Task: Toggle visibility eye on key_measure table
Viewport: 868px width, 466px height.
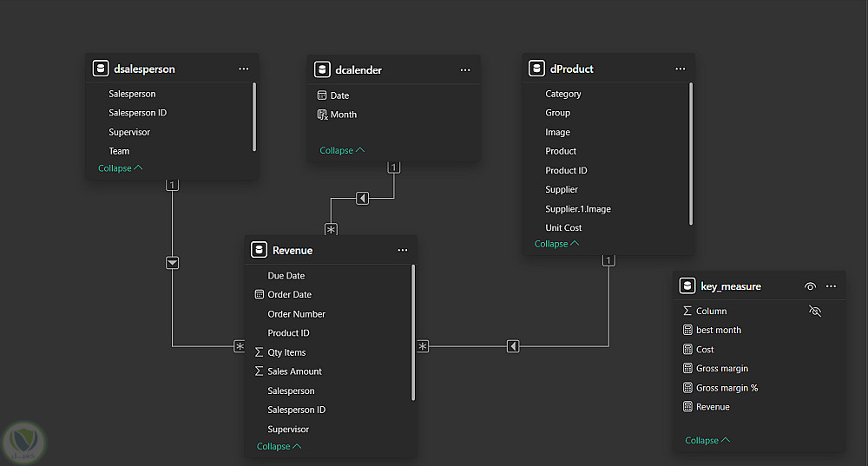Action: 810,286
